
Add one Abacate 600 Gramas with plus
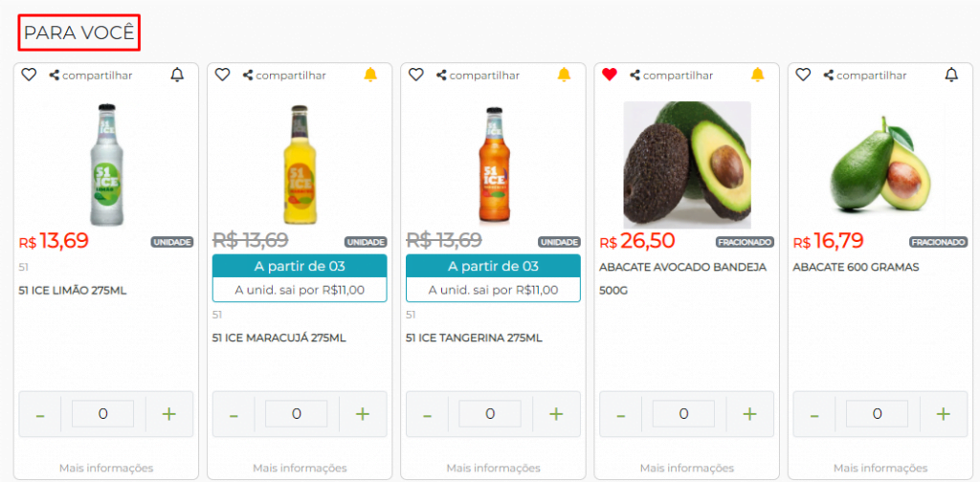point(943,414)
